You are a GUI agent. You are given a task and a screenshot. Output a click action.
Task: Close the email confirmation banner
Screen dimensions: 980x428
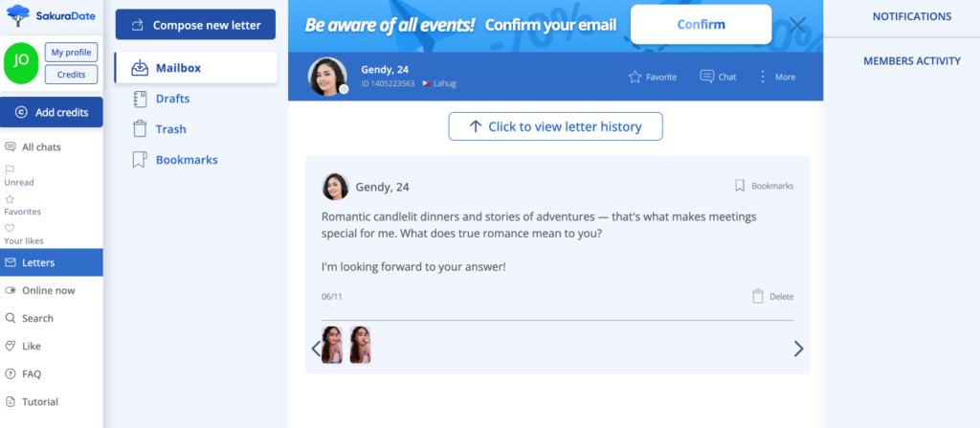797,25
